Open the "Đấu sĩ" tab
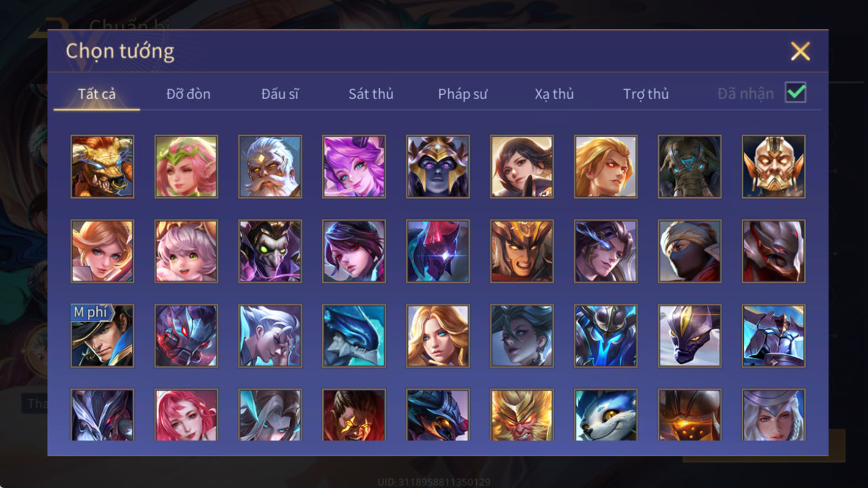 [x=280, y=94]
